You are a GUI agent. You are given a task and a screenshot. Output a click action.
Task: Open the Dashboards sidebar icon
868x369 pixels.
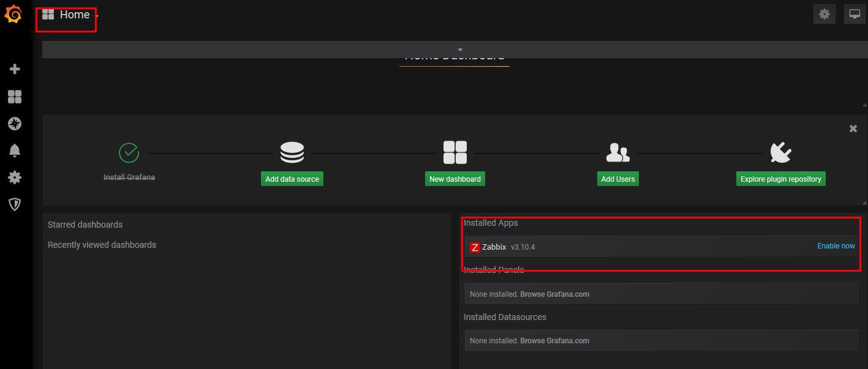pos(15,97)
